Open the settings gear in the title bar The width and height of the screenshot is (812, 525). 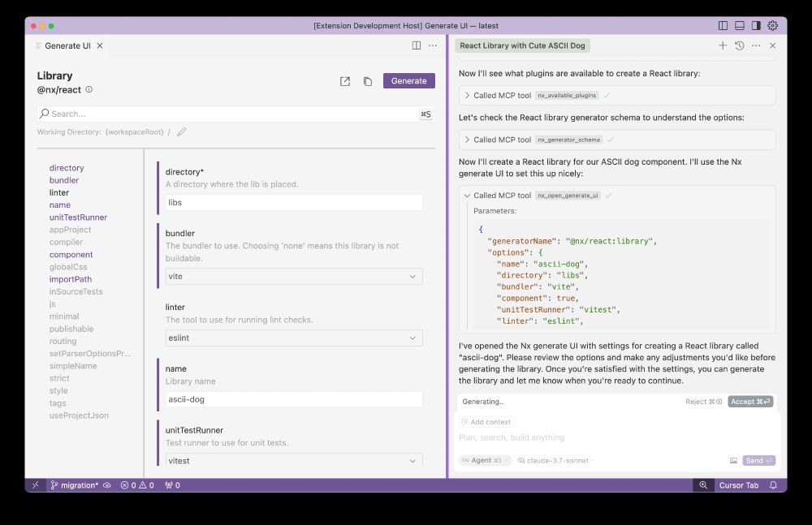click(773, 25)
